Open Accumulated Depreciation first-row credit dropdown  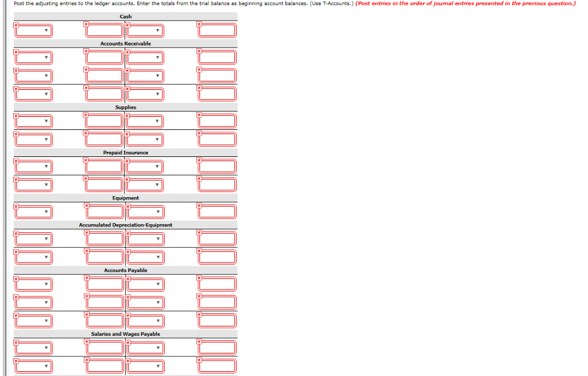coord(145,239)
